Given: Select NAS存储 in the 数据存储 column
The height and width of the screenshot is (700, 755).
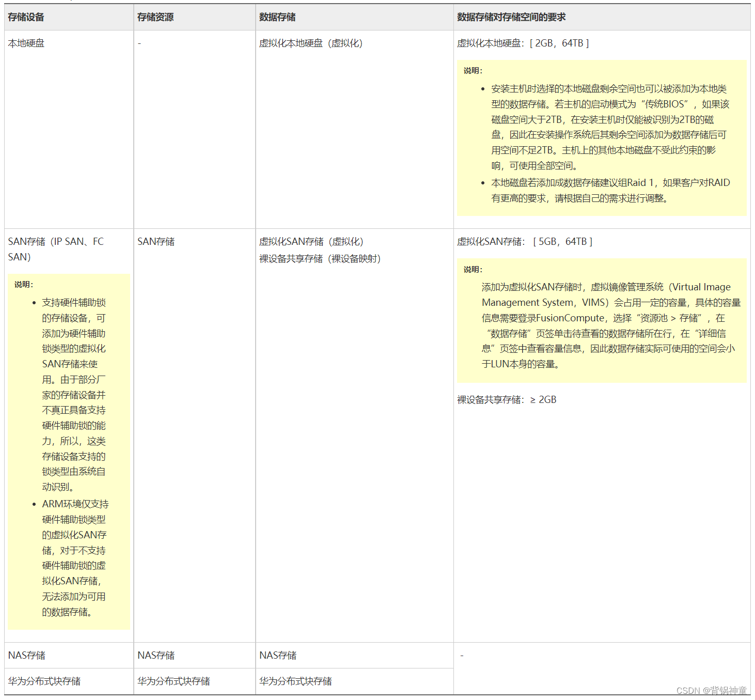Looking at the screenshot, I should point(278,656).
